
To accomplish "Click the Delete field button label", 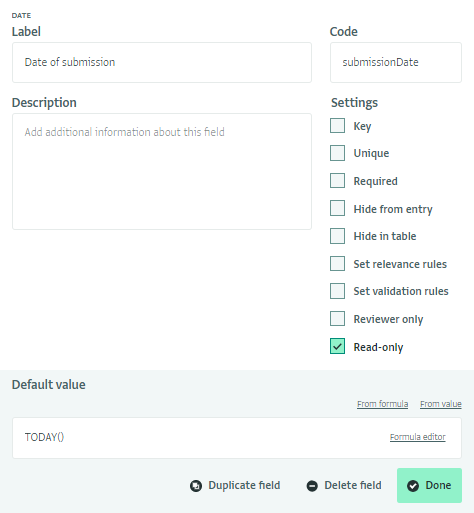I will tap(353, 485).
